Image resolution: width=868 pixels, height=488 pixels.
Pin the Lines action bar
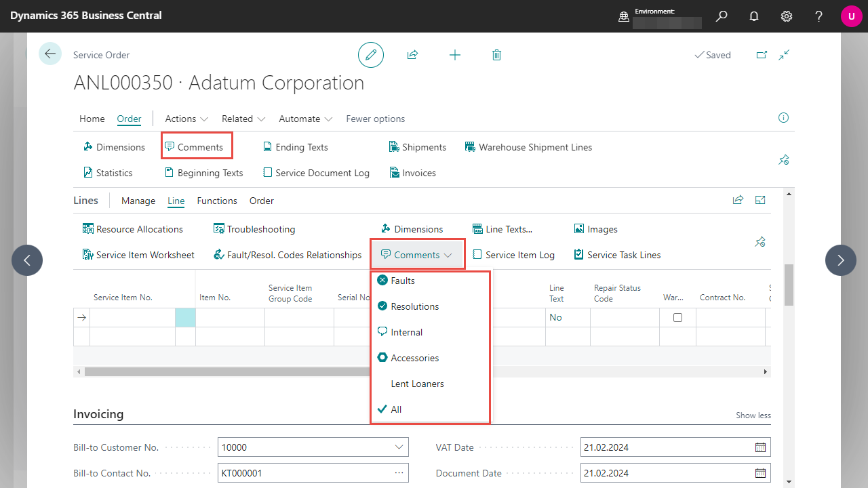click(760, 242)
